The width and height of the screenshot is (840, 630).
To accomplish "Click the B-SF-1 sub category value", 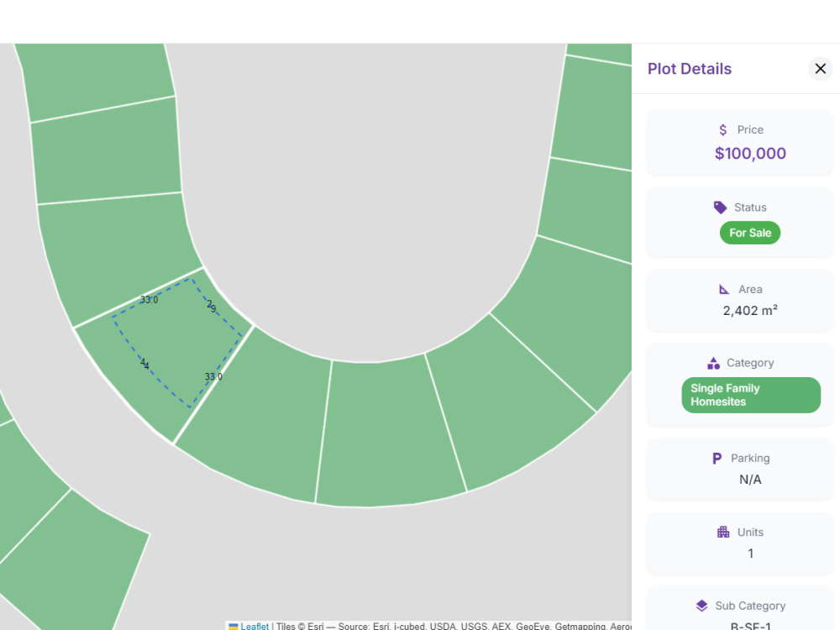I will tap(750, 625).
